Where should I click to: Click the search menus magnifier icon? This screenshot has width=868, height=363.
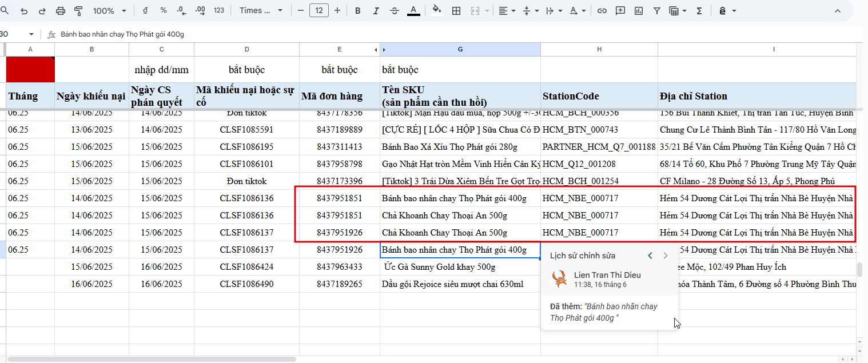point(3,10)
